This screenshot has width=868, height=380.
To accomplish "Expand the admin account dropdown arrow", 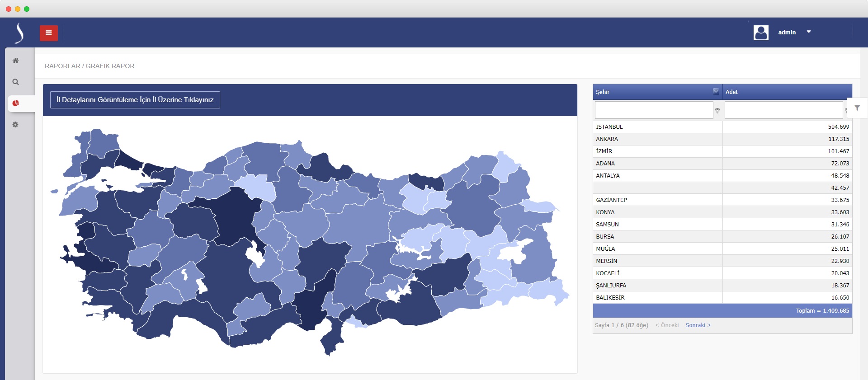I will pos(809,32).
